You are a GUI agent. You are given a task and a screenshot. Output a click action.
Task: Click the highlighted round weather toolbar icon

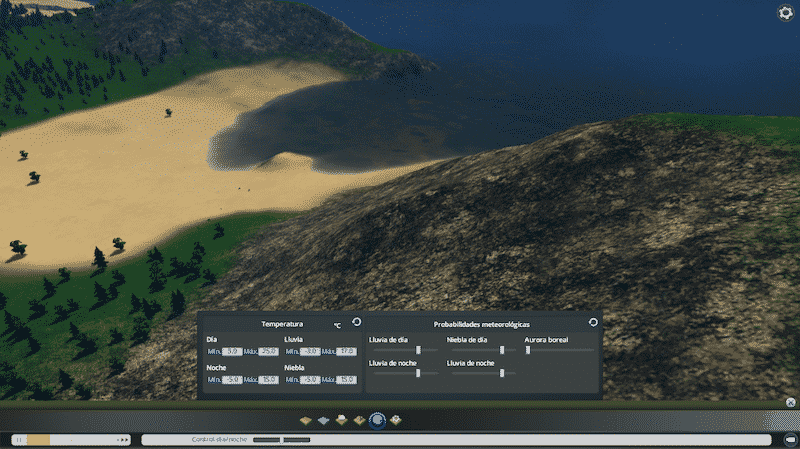point(377,421)
